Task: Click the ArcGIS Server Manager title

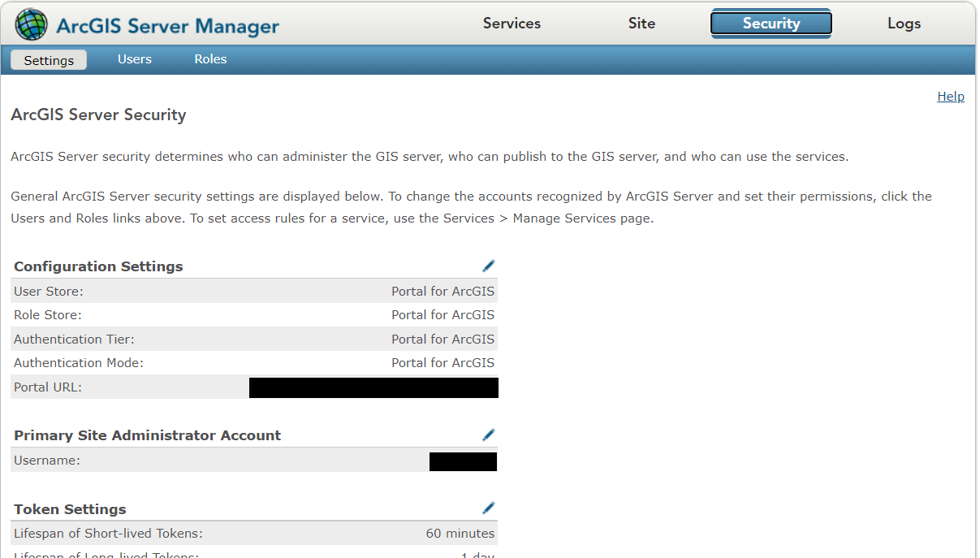Action: (167, 25)
